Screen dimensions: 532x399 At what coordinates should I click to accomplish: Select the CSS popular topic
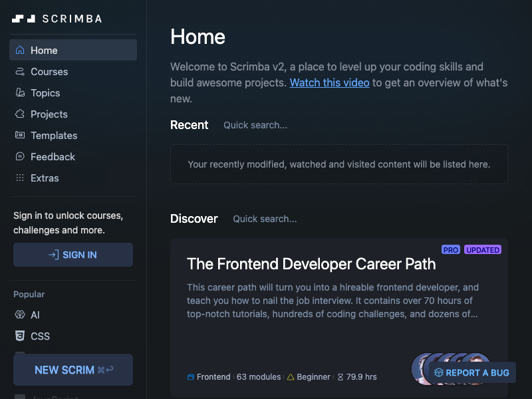73,336
